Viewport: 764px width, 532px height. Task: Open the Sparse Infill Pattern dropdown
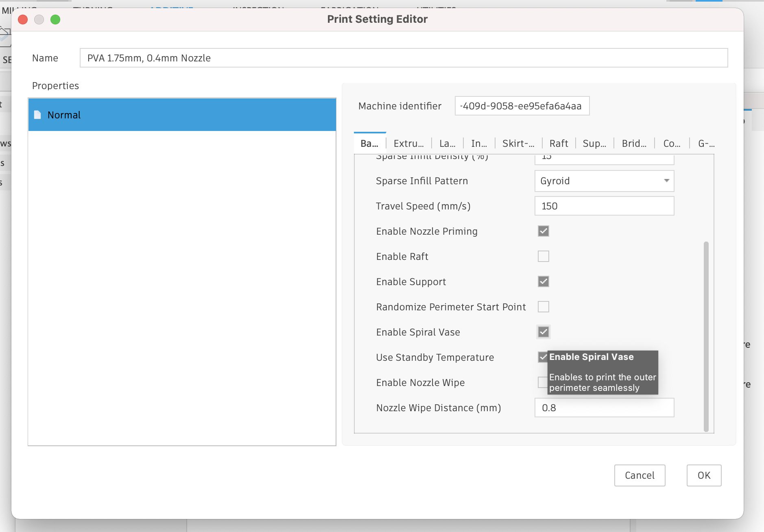click(604, 181)
